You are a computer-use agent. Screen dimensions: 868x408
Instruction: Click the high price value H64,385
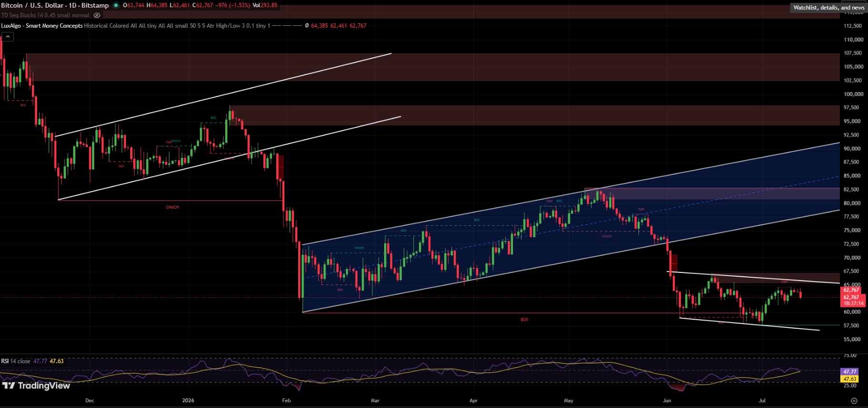pos(157,6)
